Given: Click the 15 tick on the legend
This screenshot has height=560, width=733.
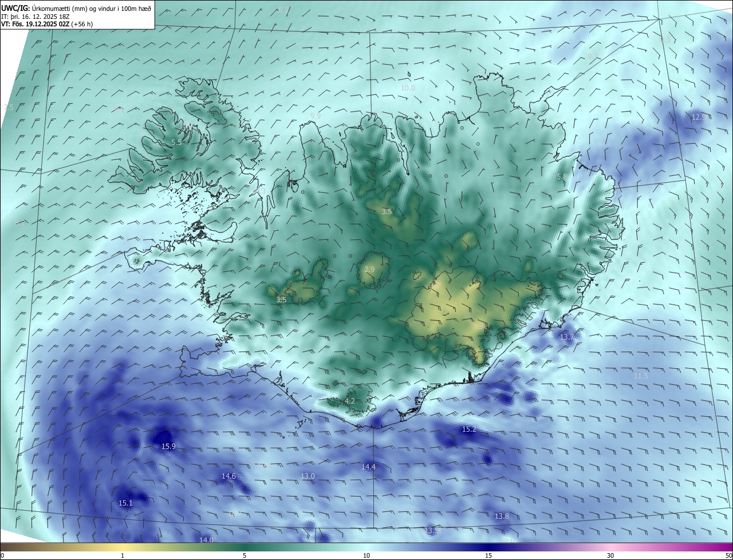Looking at the screenshot, I should click(x=488, y=555).
